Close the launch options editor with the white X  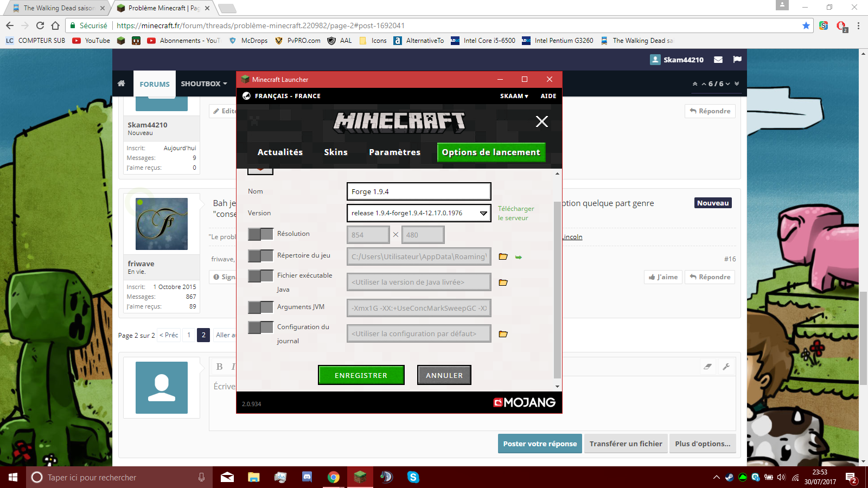click(541, 121)
